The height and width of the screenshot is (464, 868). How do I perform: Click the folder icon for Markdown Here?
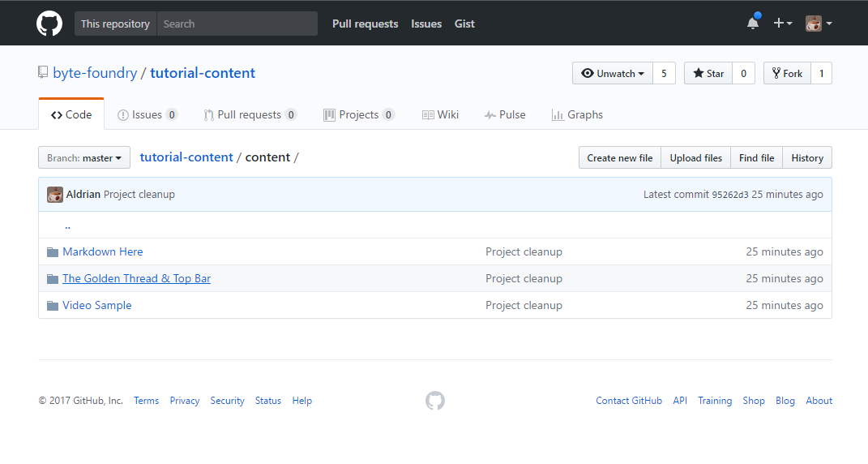(x=53, y=252)
